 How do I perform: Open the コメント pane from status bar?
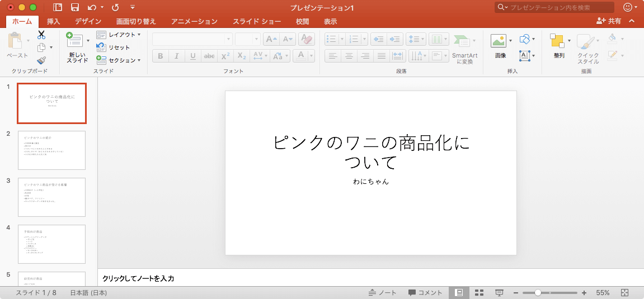[425, 293]
